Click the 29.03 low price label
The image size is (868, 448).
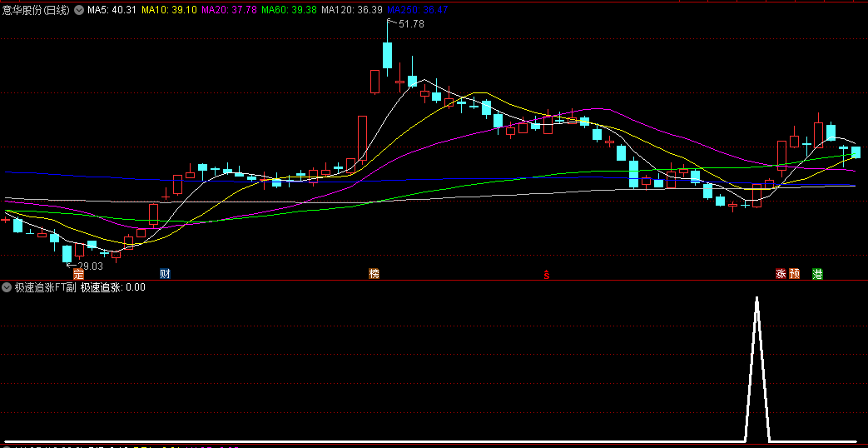coord(90,266)
